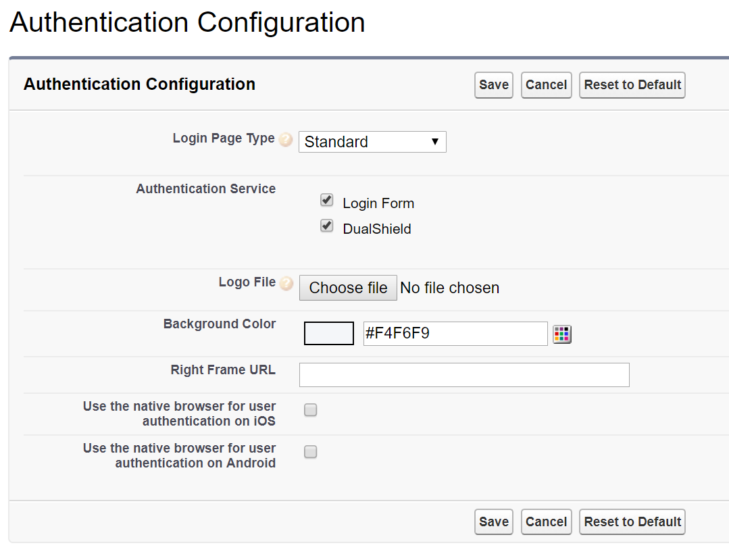Uncheck the DualShield authentication checkbox
Screen dimensions: 729x560
(327, 226)
